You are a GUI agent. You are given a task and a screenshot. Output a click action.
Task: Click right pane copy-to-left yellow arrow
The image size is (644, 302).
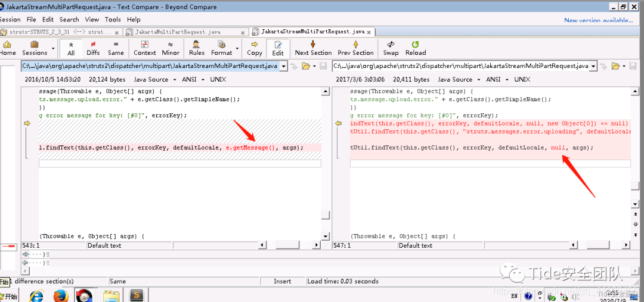339,123
